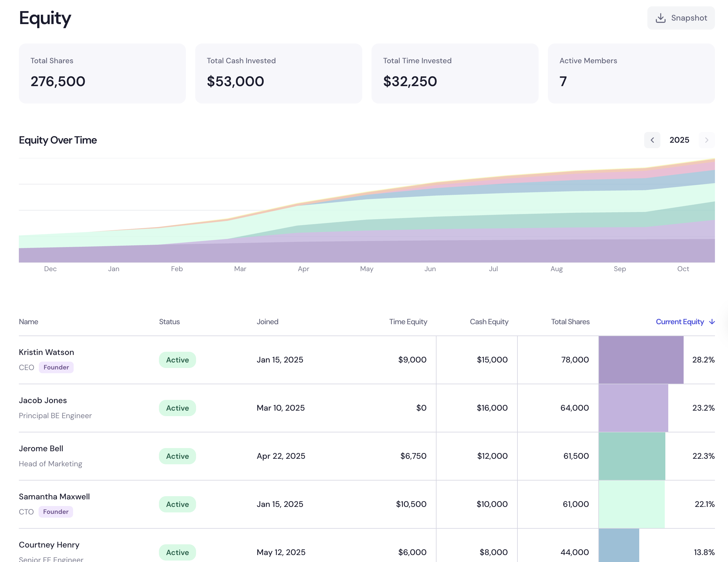Open Samantha Maxwell's row
The height and width of the screenshot is (562, 728).
[367, 504]
